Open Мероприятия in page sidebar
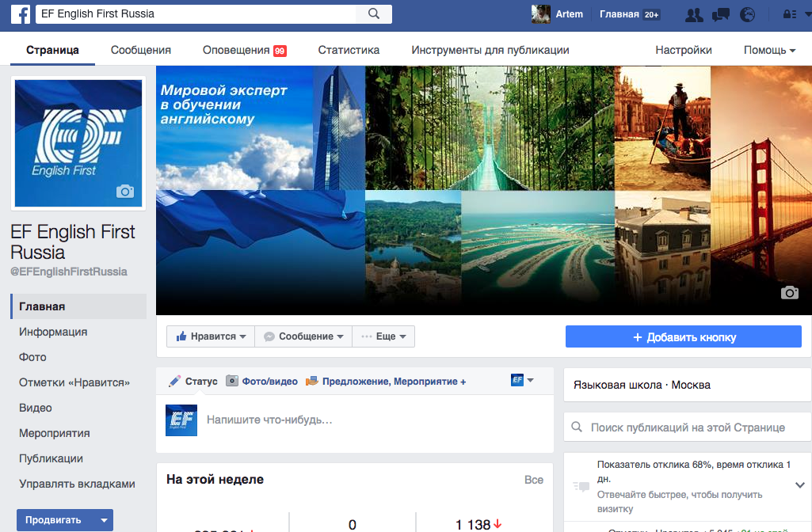The height and width of the screenshot is (532, 812). (55, 433)
